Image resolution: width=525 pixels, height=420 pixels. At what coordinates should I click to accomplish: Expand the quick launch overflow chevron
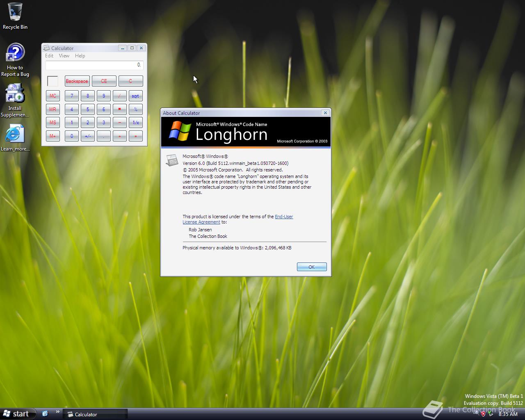point(57,412)
